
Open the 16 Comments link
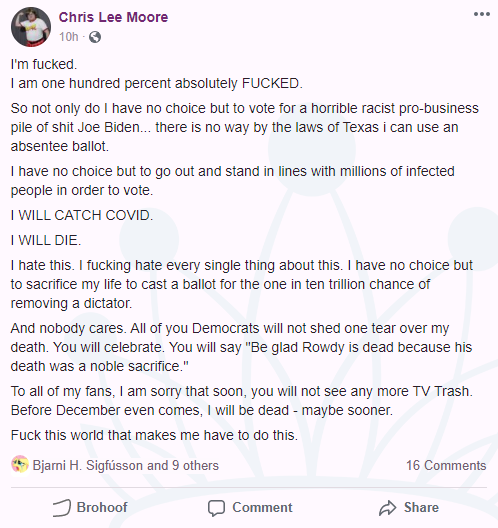click(446, 465)
